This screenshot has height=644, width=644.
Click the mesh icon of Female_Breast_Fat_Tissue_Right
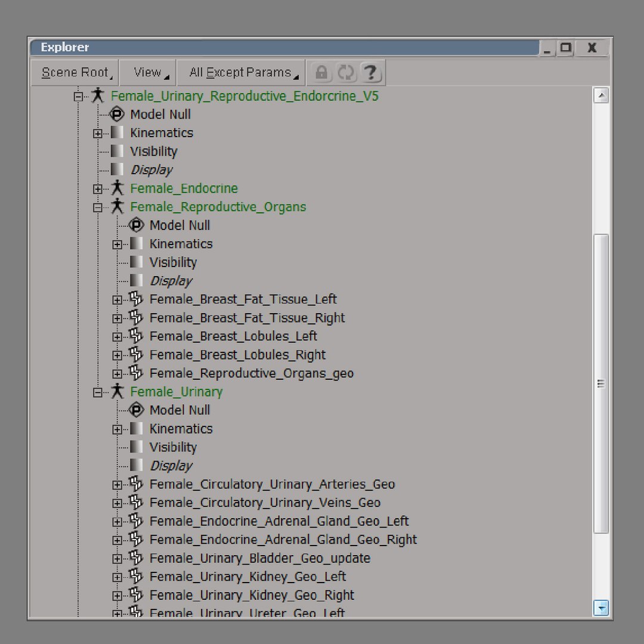[x=136, y=317]
